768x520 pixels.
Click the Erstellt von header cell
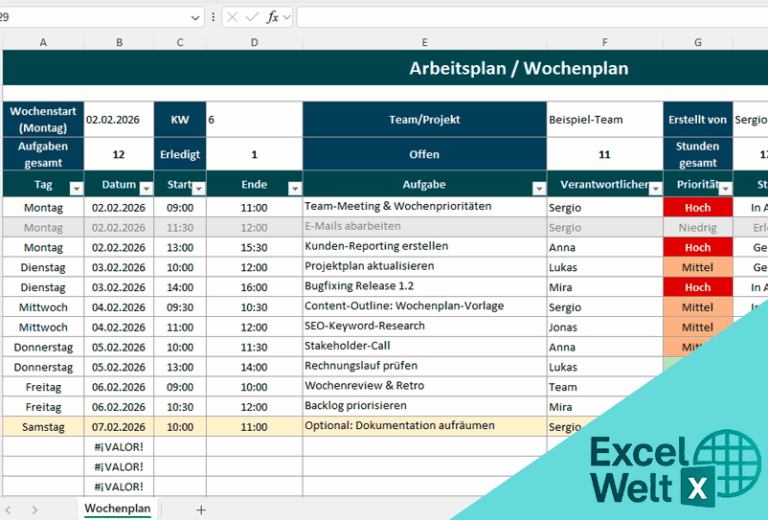pyautogui.click(x=698, y=119)
